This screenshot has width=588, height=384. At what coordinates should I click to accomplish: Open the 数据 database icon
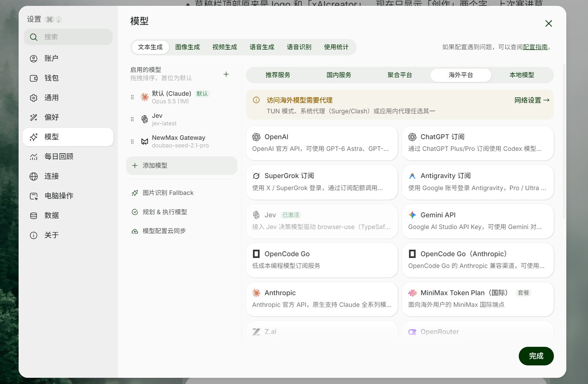tap(33, 216)
